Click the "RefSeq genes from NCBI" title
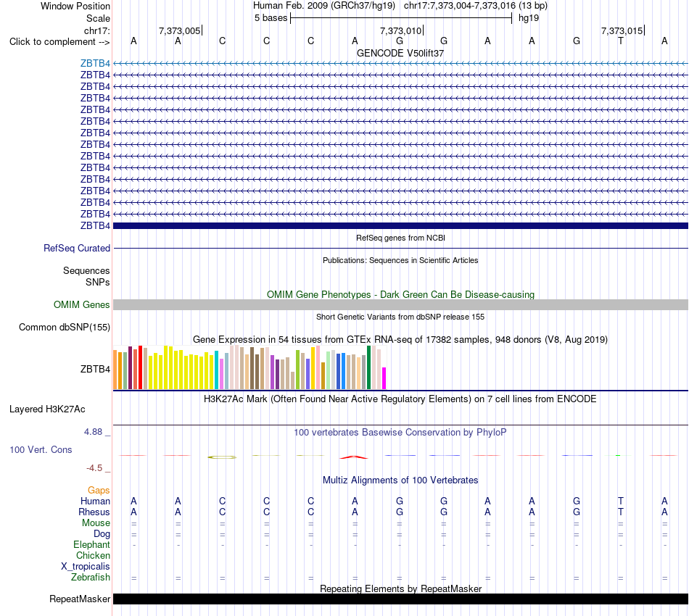 point(400,238)
